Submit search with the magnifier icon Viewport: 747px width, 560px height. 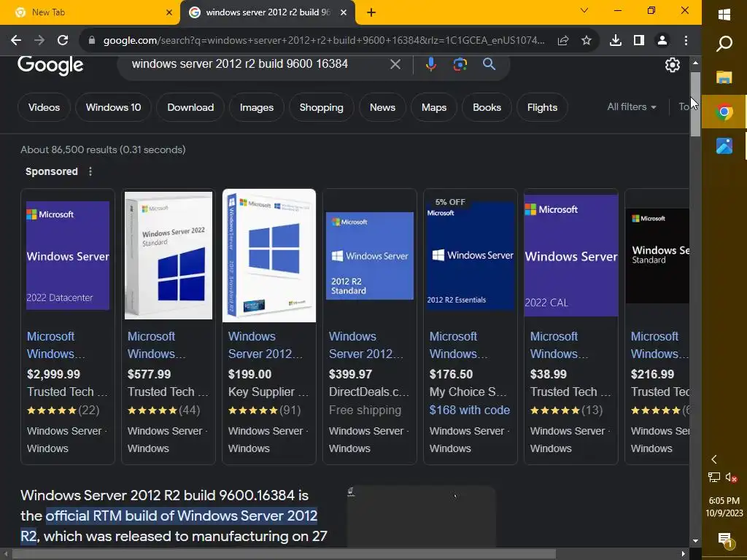coord(489,64)
